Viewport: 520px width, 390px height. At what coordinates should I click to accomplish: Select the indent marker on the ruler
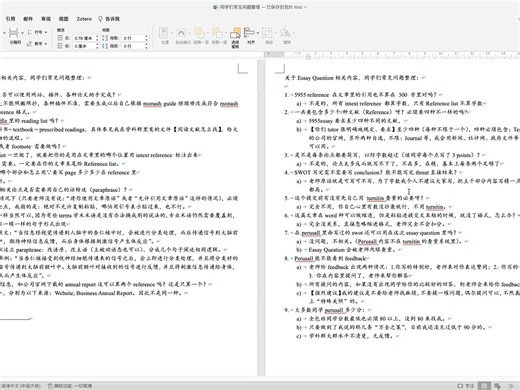[x=308, y=57]
